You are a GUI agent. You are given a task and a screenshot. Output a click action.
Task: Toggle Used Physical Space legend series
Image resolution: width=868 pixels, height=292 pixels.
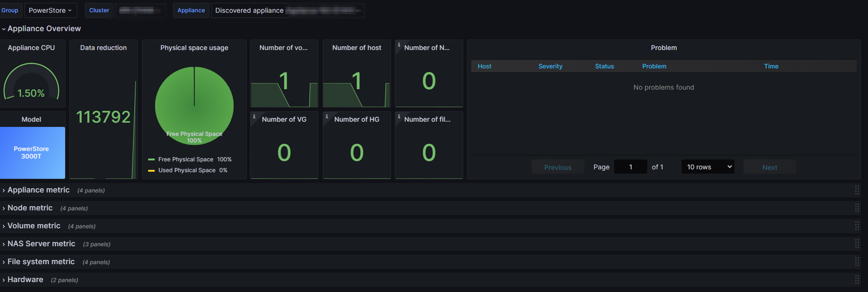point(186,170)
